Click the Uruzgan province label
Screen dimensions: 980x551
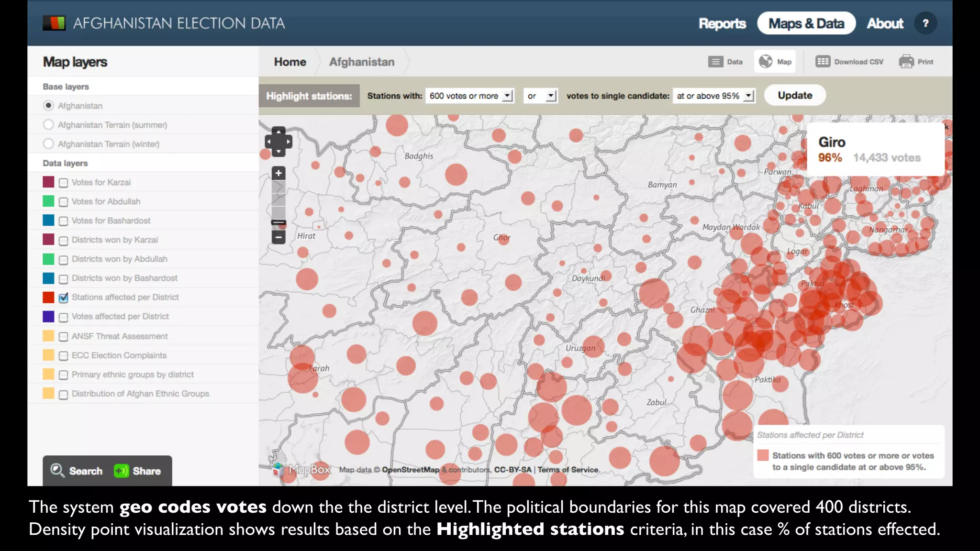(580, 348)
